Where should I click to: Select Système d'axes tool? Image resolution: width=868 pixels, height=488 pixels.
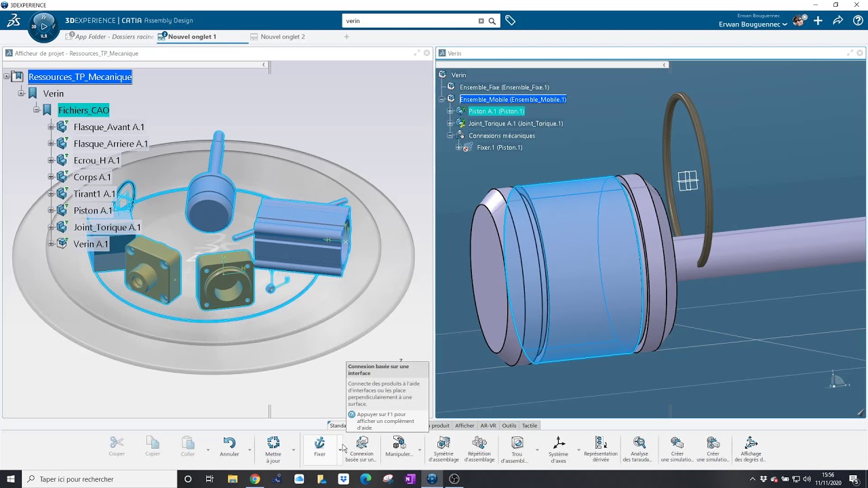click(x=559, y=449)
